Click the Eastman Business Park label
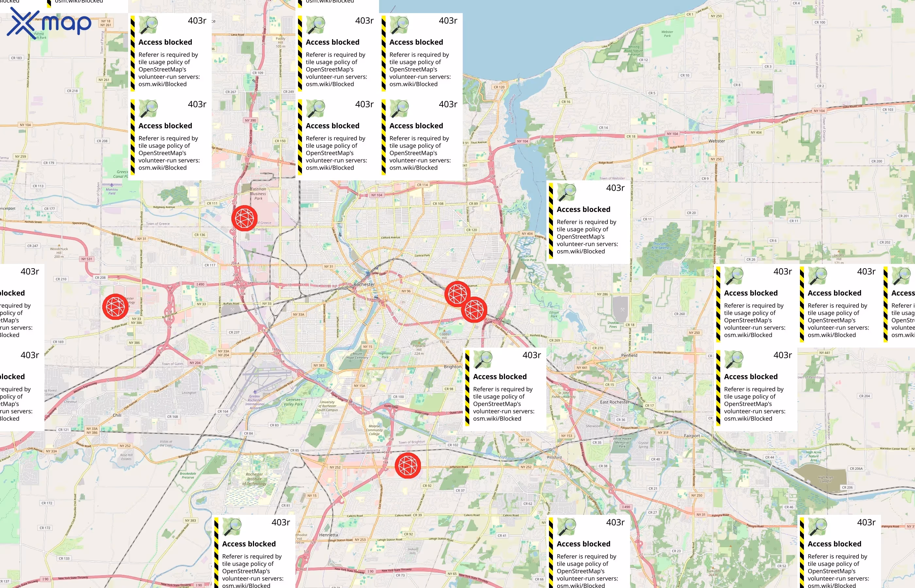915x588 pixels. point(258,194)
